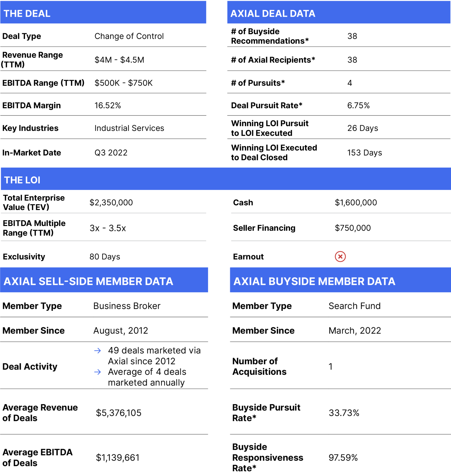This screenshot has height=476, width=451.
Task: Click the 'Average EBITDA of Deals' label
Action: tap(37, 457)
